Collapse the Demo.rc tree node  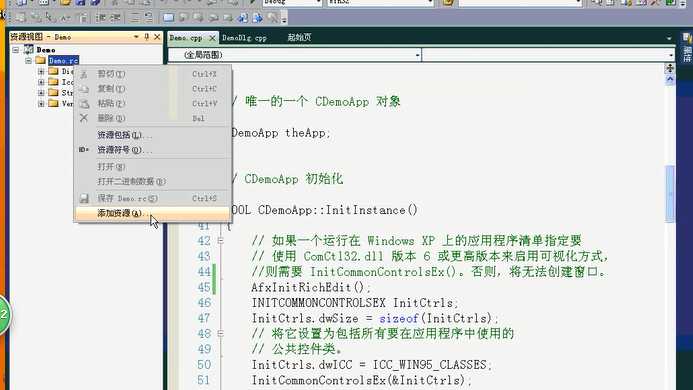pyautogui.click(x=28, y=61)
